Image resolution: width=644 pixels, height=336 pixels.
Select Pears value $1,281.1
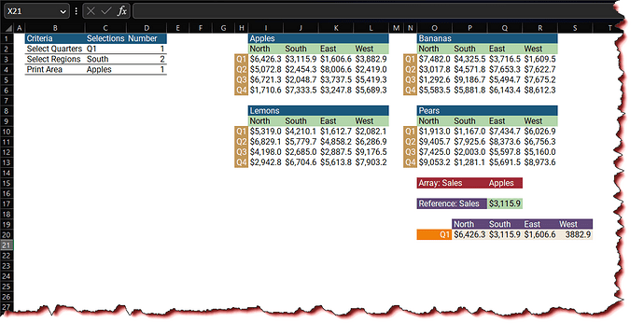(469, 162)
